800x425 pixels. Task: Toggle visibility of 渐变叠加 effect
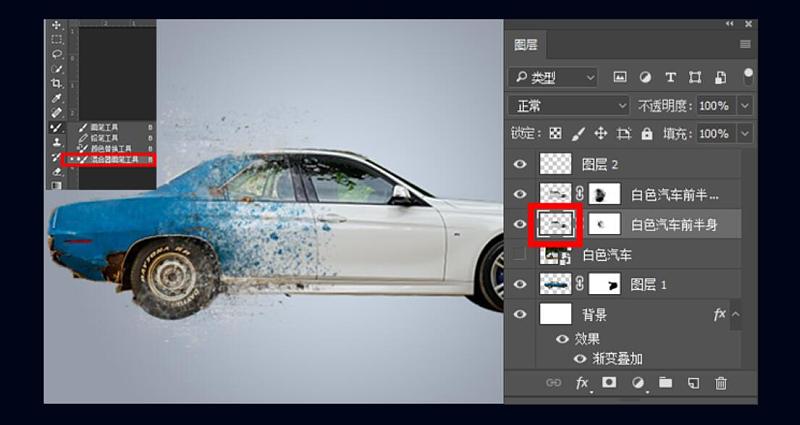tap(580, 359)
